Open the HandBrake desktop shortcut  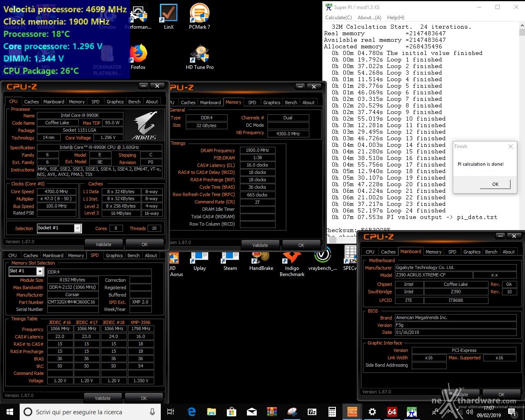[x=261, y=261]
